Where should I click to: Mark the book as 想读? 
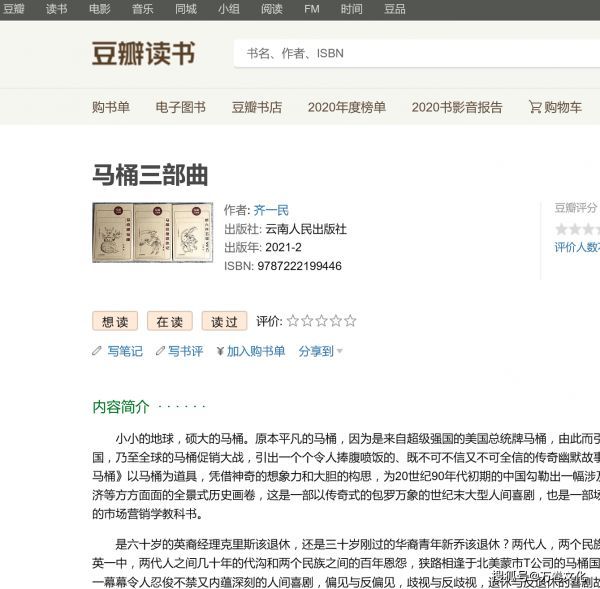click(115, 321)
